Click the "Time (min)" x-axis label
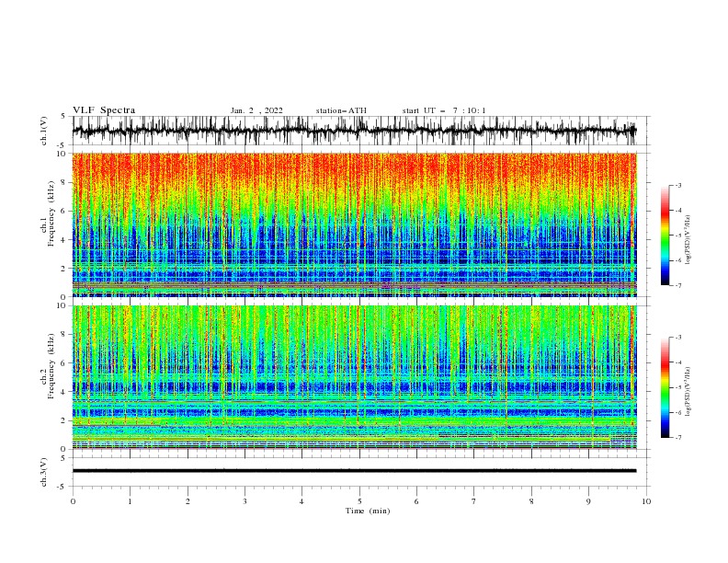This screenshot has width=728, height=563. tap(368, 511)
